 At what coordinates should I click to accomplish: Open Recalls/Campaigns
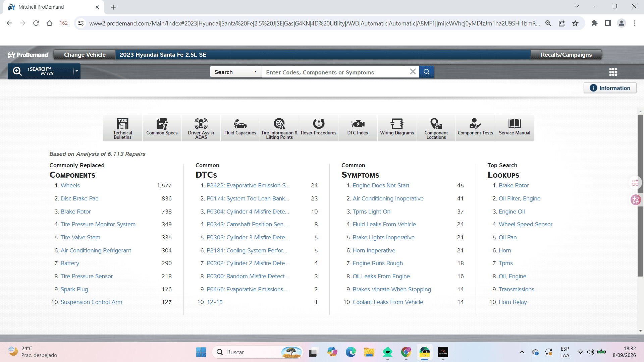(x=566, y=55)
